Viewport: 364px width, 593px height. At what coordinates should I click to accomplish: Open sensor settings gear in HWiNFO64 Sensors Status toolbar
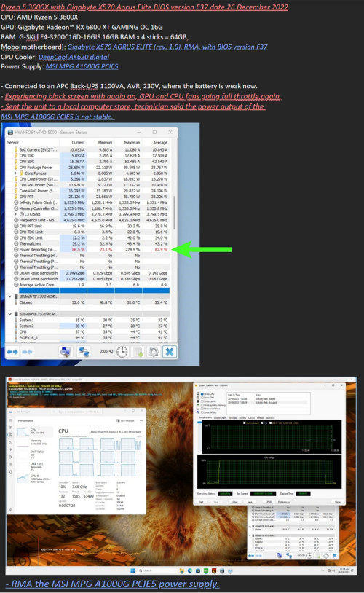(154, 352)
